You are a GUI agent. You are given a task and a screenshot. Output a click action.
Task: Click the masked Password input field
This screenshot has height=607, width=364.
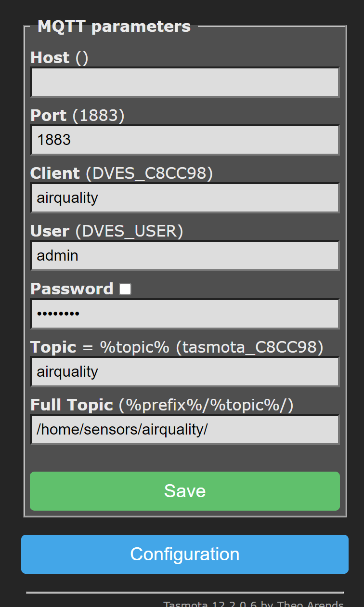(x=184, y=314)
